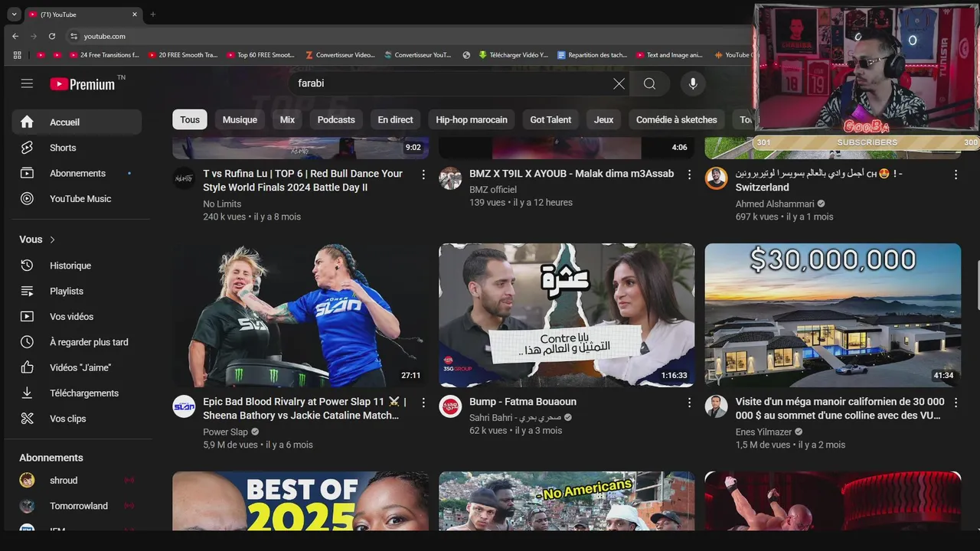Open Vos clips page
This screenshot has height=551, width=980.
click(77, 419)
